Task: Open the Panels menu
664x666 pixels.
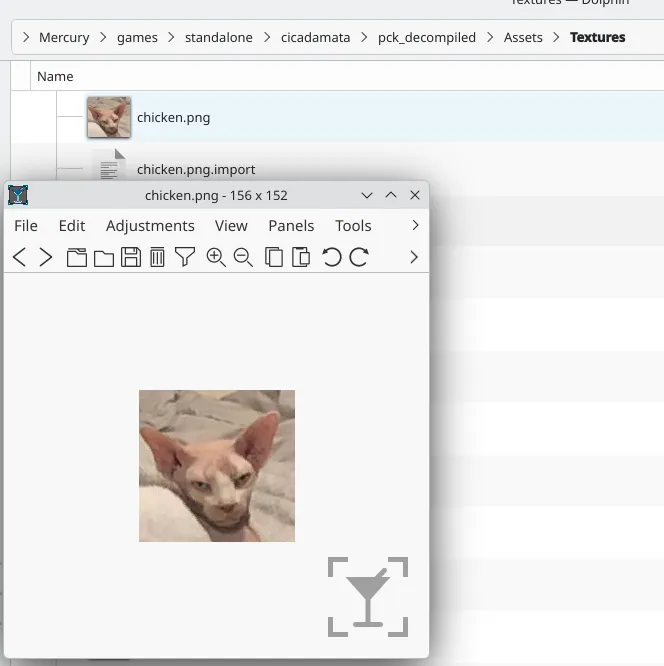Action: pyautogui.click(x=291, y=226)
